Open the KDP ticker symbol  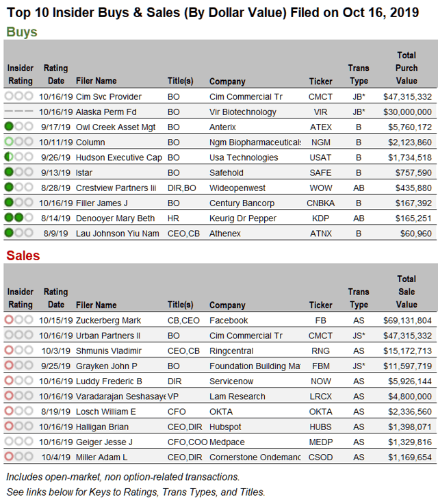(x=320, y=218)
